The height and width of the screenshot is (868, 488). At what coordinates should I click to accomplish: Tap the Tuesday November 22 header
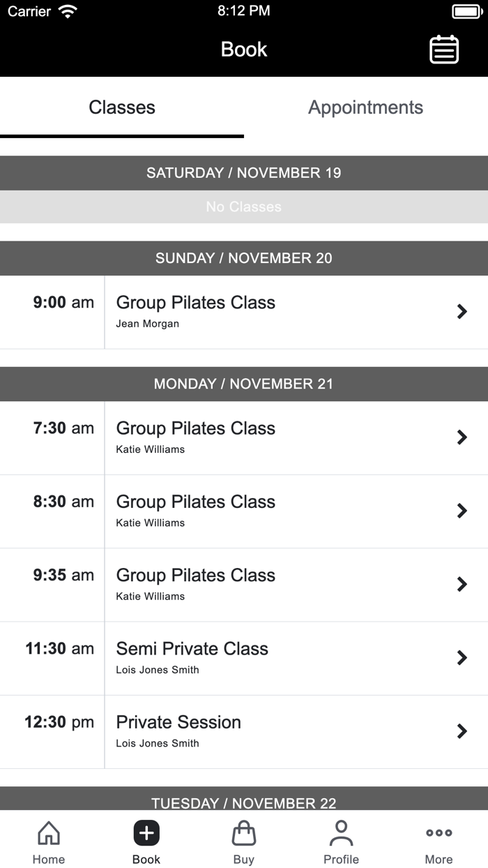tap(244, 802)
